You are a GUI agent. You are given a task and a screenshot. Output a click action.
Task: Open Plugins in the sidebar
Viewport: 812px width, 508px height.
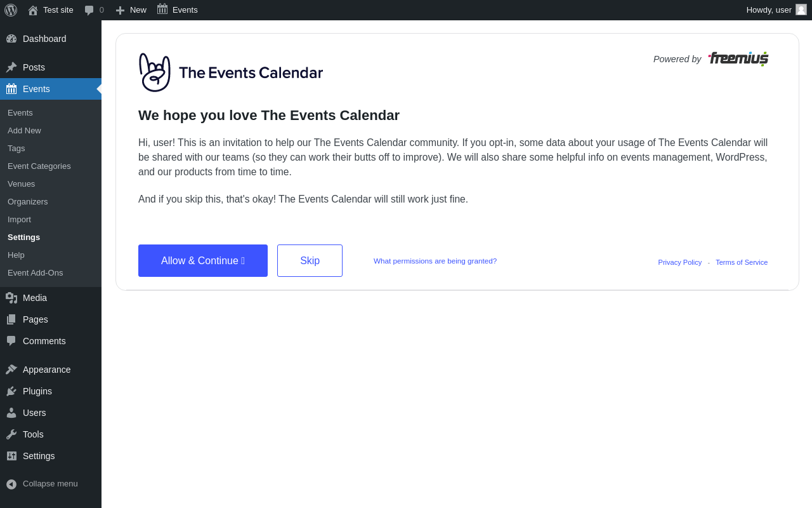point(51,391)
